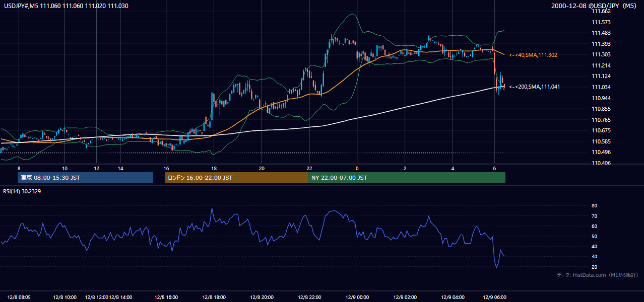
Task: Click the hour 20 tick on price chart
Action: [262, 168]
